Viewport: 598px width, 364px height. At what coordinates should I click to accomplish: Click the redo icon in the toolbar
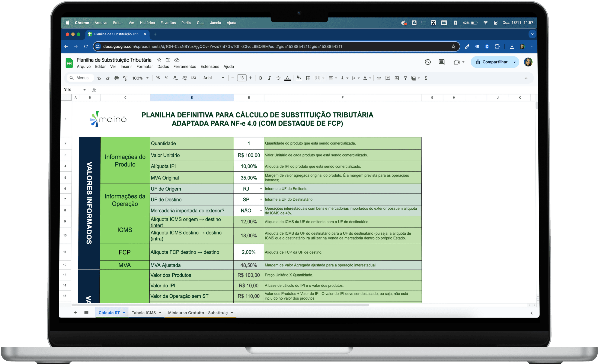(x=108, y=78)
